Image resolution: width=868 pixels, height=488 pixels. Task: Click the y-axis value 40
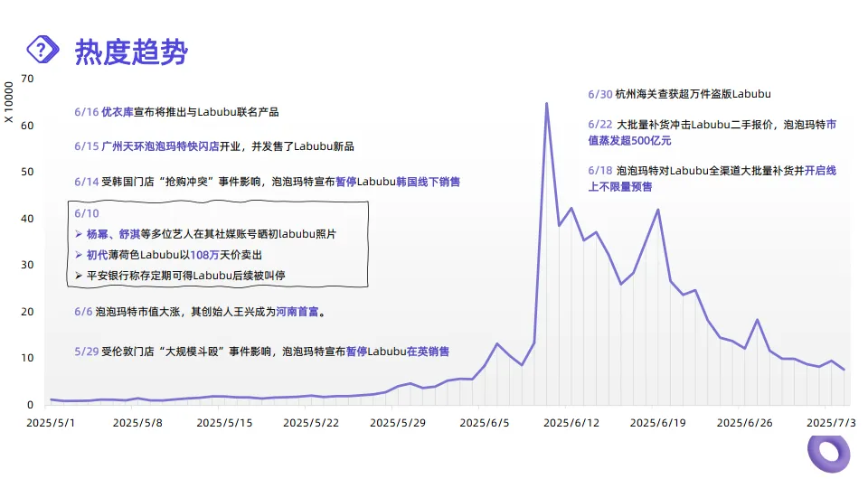(27, 218)
